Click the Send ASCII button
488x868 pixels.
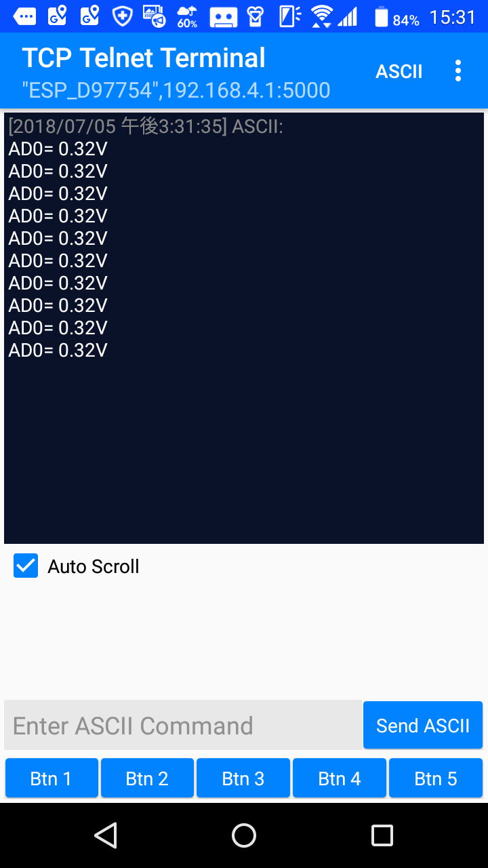[423, 725]
